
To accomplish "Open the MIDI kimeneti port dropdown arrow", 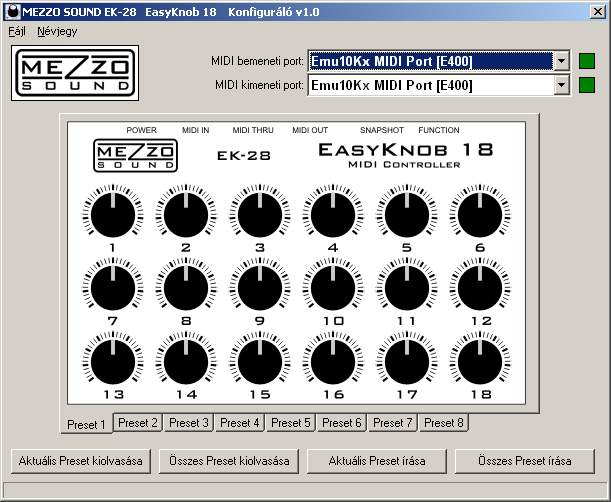I will point(562,85).
